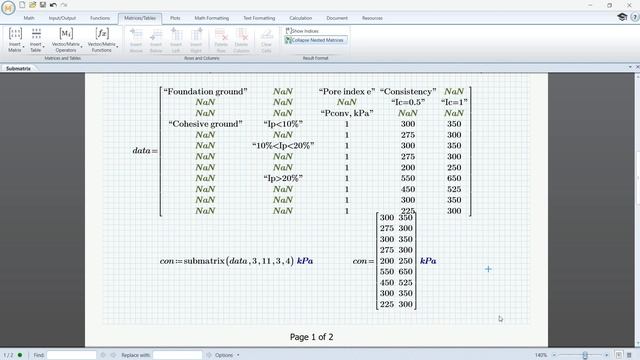Screen dimensions: 640x360
Task: Expand Insert Table dropdown arrow
Action: click(x=43, y=47)
